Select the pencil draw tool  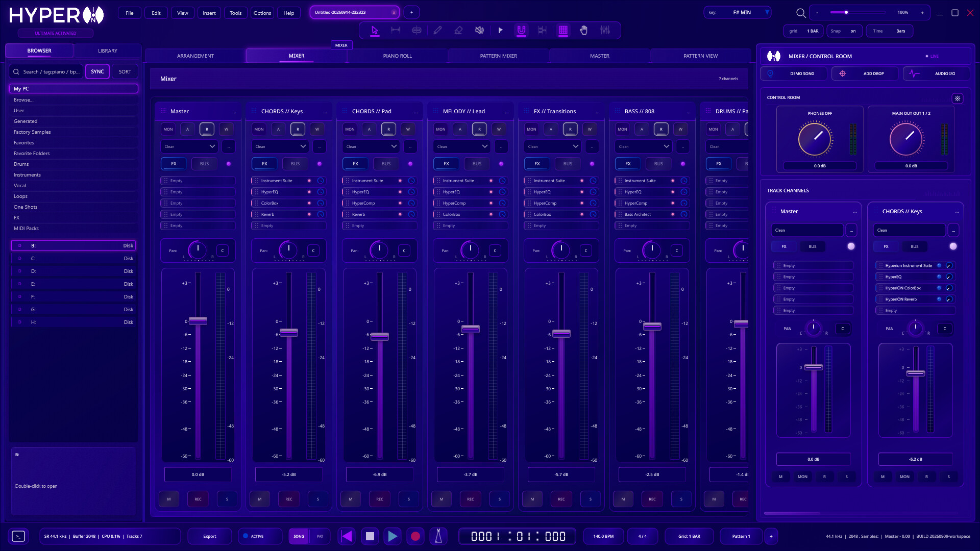pyautogui.click(x=437, y=30)
